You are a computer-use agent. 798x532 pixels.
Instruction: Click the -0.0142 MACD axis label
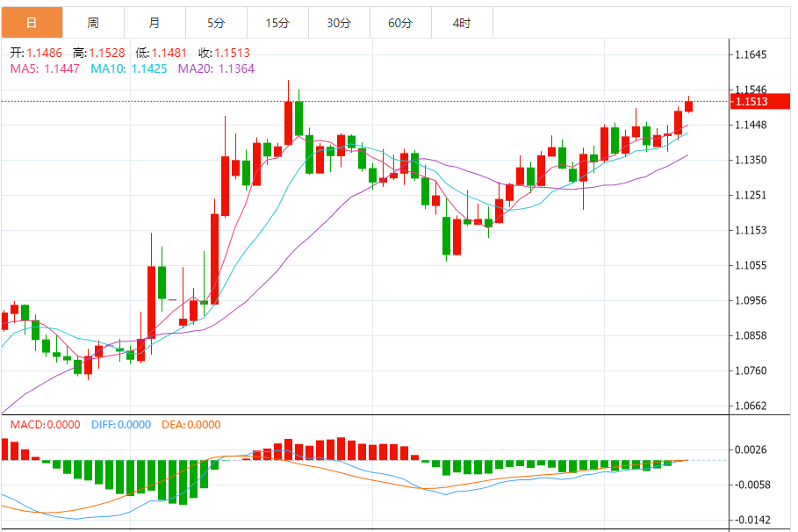pos(752,520)
